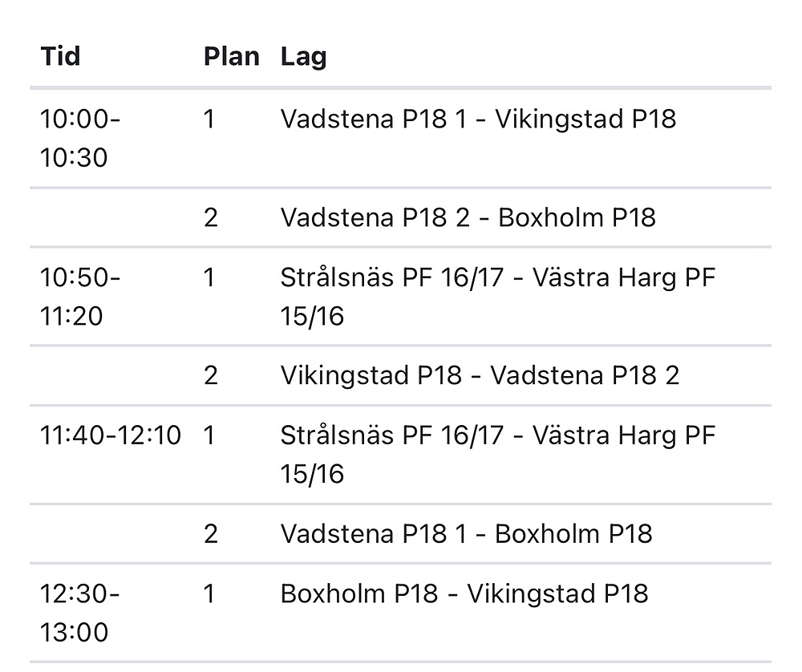Click the "Tid" column header
Viewport: 802px width, 672px height.
point(60,57)
